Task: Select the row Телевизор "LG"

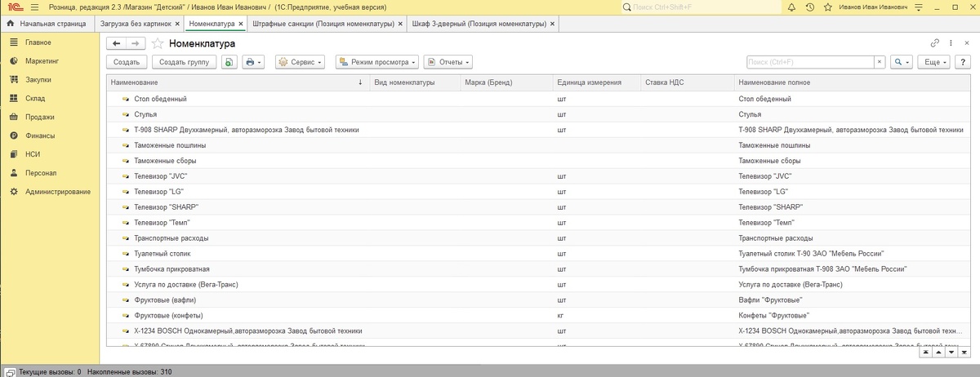Action: tap(538, 192)
